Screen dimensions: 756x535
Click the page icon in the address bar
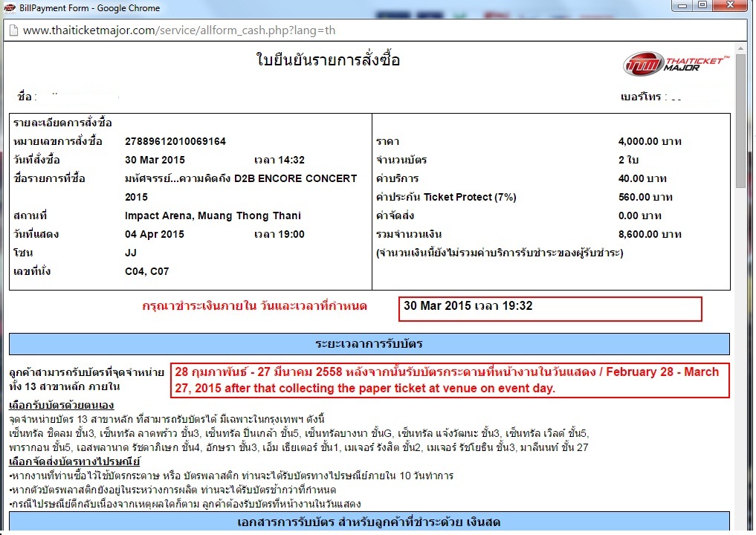click(x=13, y=30)
